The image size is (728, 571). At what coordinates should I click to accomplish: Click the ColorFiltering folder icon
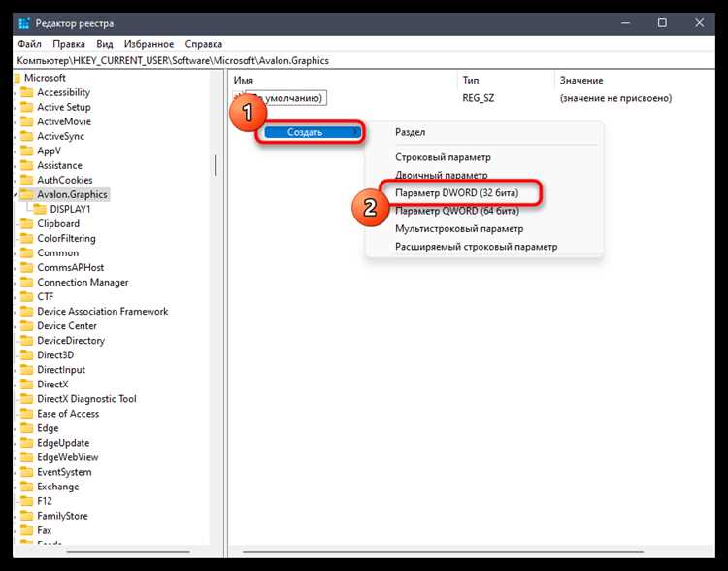(27, 238)
